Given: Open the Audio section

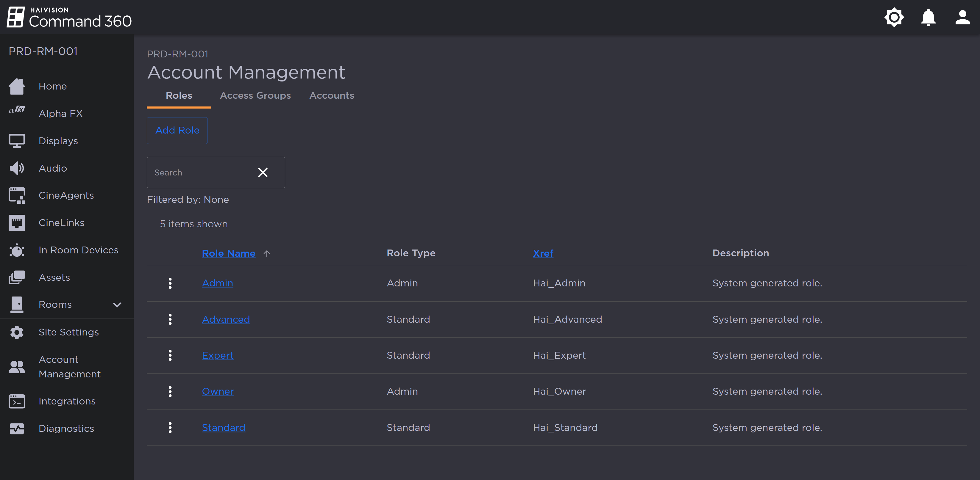Looking at the screenshot, I should point(53,168).
